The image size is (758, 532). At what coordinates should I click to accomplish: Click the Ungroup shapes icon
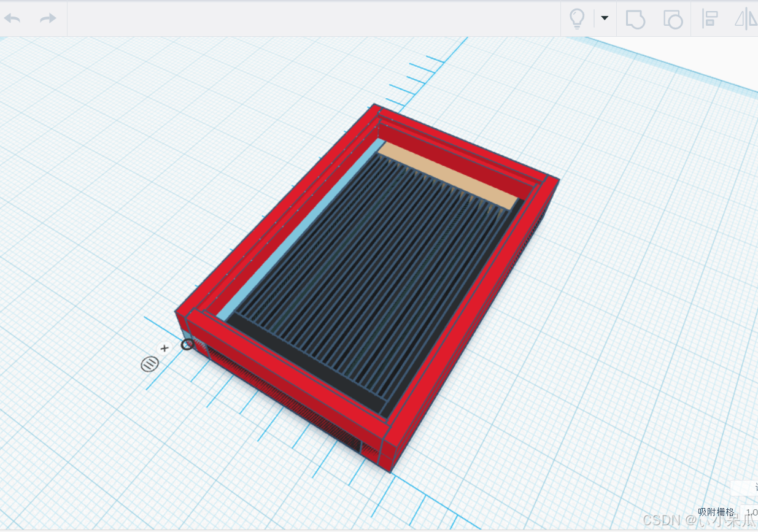[x=673, y=19]
